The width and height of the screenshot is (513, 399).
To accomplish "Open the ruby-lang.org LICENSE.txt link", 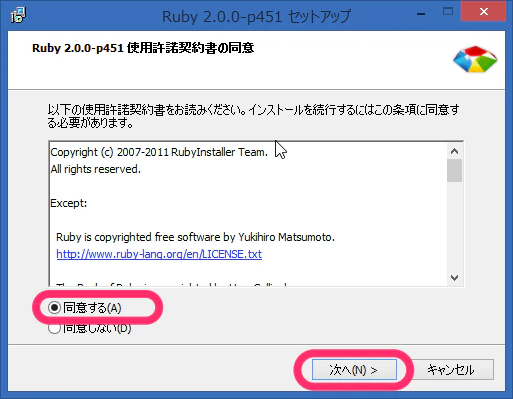I will coord(159,254).
